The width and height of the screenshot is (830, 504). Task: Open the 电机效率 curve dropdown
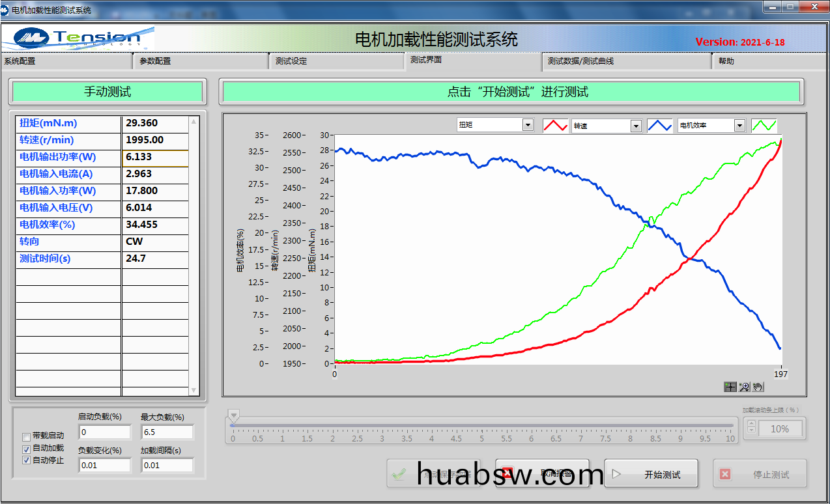pyautogui.click(x=739, y=125)
